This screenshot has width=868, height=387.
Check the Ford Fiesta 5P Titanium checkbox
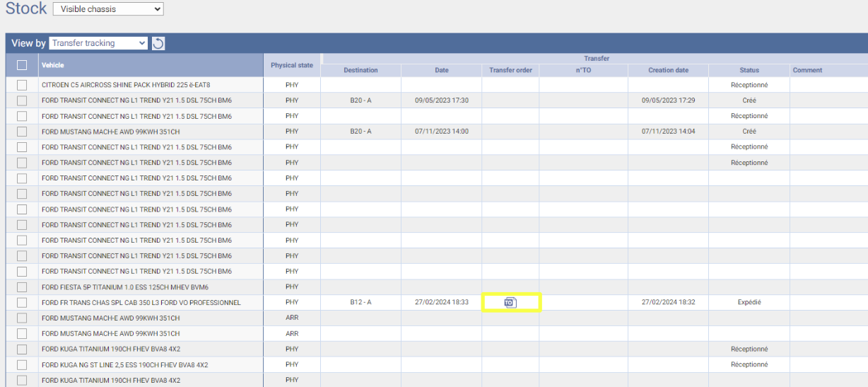pyautogui.click(x=22, y=287)
